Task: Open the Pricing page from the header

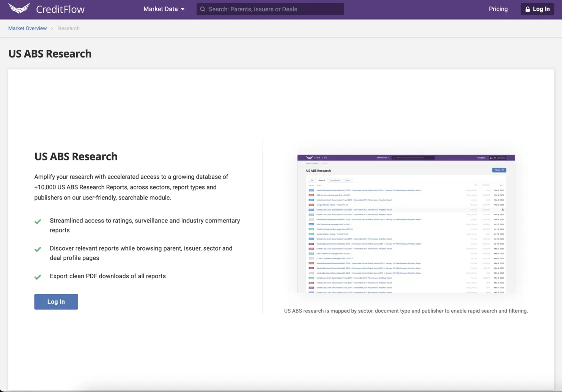Action: [x=498, y=9]
